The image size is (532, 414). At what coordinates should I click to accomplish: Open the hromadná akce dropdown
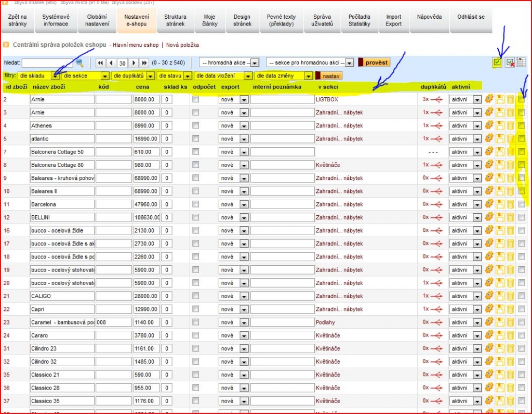click(229, 62)
